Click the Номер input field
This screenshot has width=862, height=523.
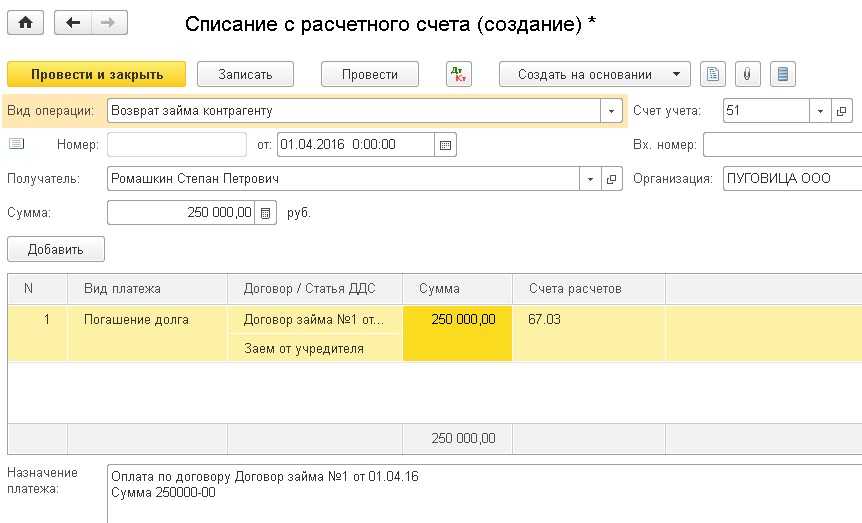176,145
